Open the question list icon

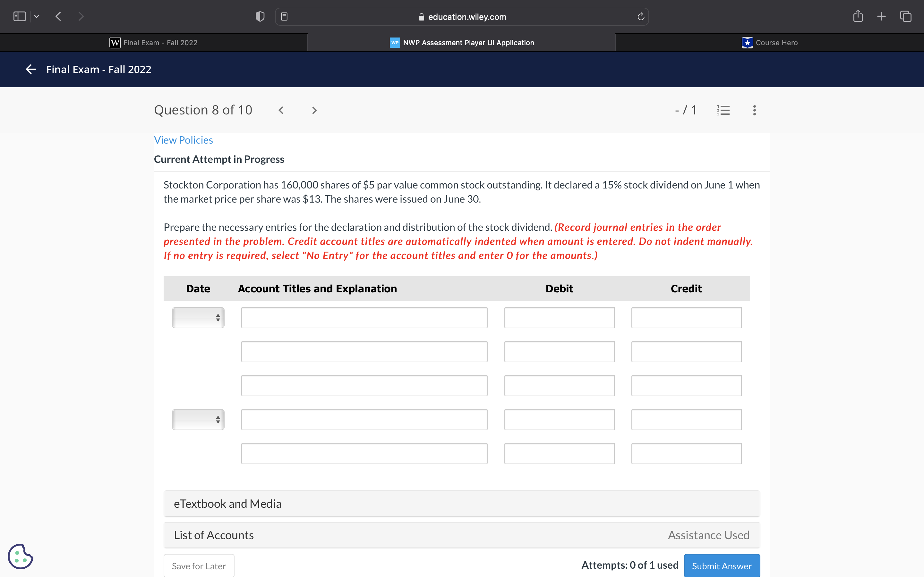[x=723, y=110]
